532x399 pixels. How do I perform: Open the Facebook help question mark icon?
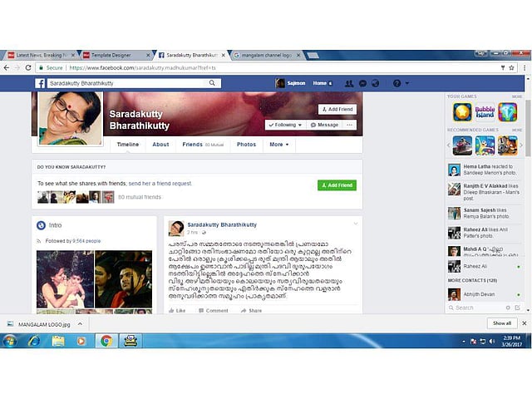tap(397, 84)
